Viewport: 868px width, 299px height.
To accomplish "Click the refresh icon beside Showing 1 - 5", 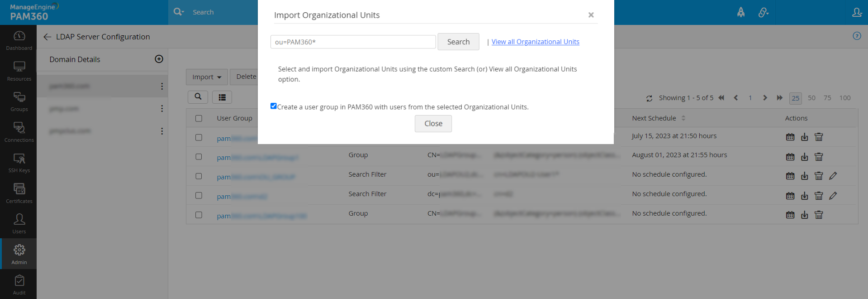I will (x=649, y=98).
